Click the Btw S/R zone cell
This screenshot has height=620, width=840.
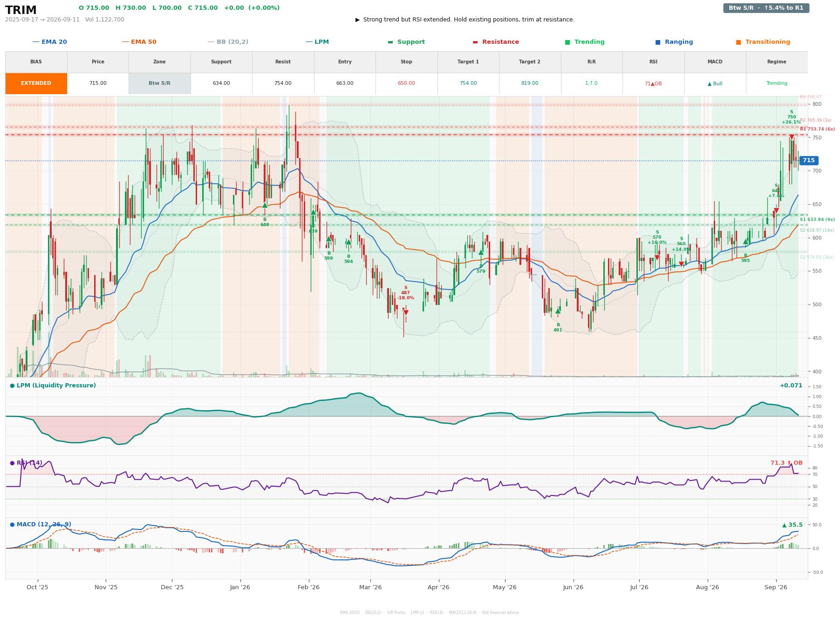[159, 83]
